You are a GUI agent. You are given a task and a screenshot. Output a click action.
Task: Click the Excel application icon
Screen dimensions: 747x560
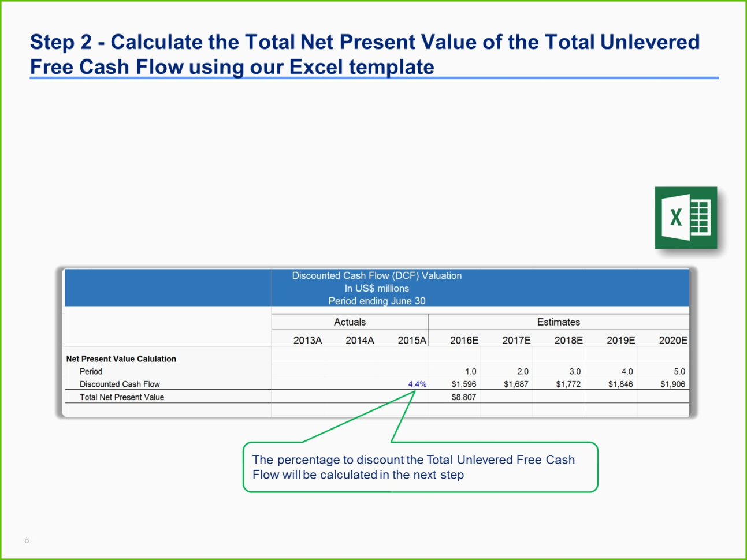(x=686, y=219)
